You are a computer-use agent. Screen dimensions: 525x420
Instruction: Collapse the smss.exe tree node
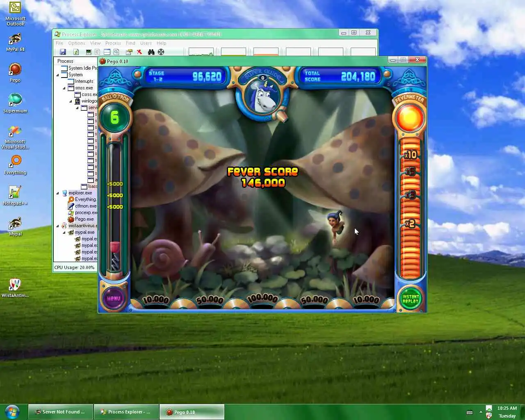pyautogui.click(x=64, y=88)
